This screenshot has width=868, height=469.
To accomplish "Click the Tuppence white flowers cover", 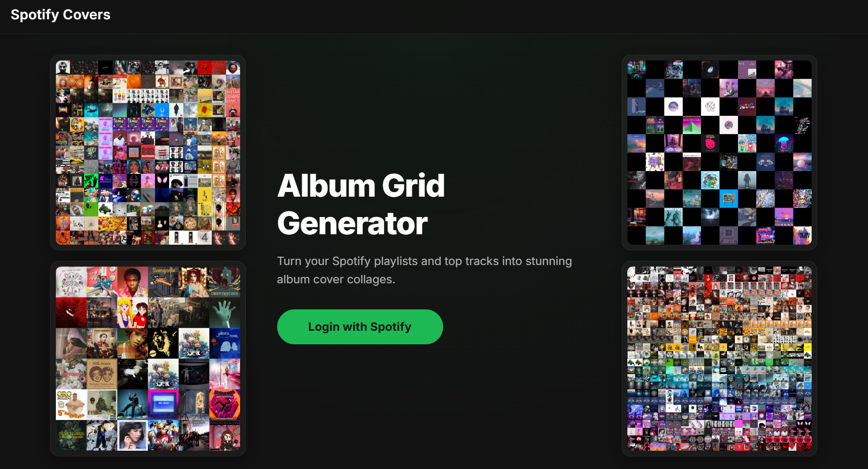I will coord(71,374).
